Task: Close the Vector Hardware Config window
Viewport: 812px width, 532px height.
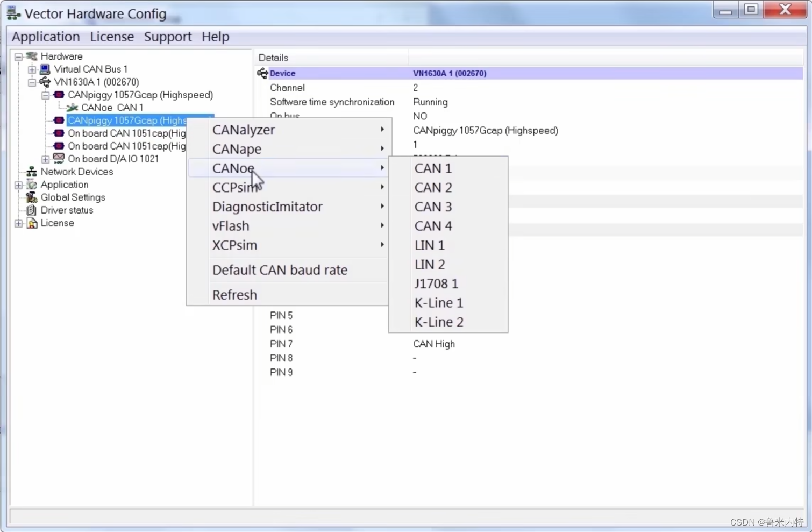Action: click(785, 10)
